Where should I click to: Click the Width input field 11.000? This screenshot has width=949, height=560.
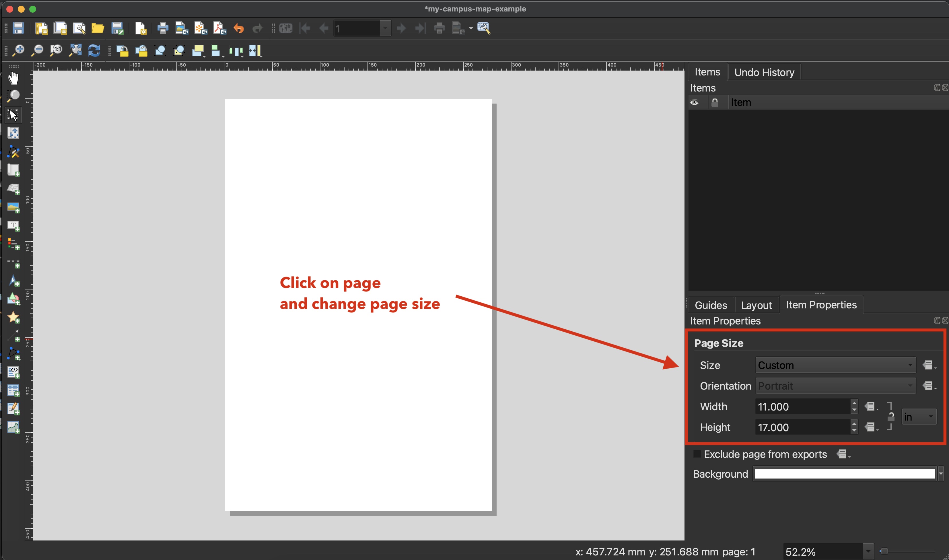click(x=803, y=407)
